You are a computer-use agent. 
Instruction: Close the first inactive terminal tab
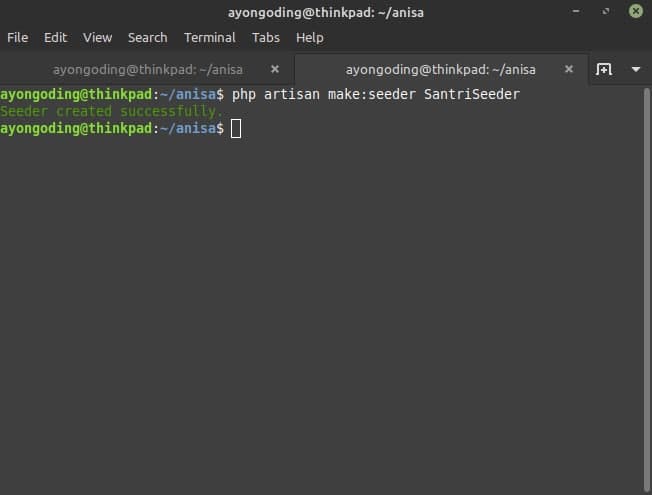pos(275,69)
